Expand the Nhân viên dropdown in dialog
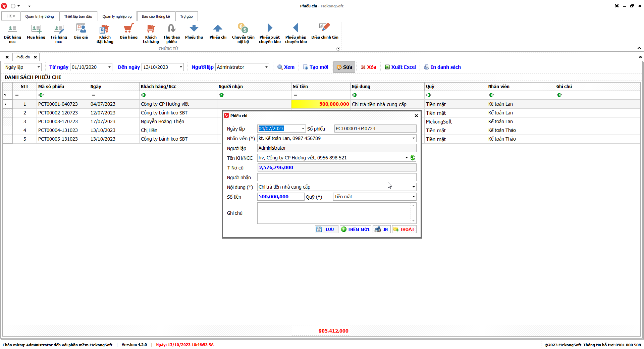Screen dimensions: 644x349 tap(413, 138)
